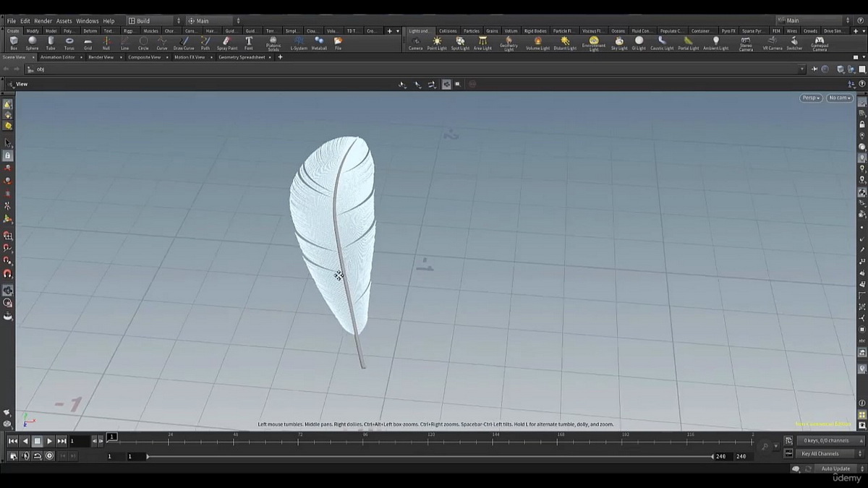This screenshot has height=488, width=868.
Task: Add a Gamepad Camera
Action: (820, 44)
